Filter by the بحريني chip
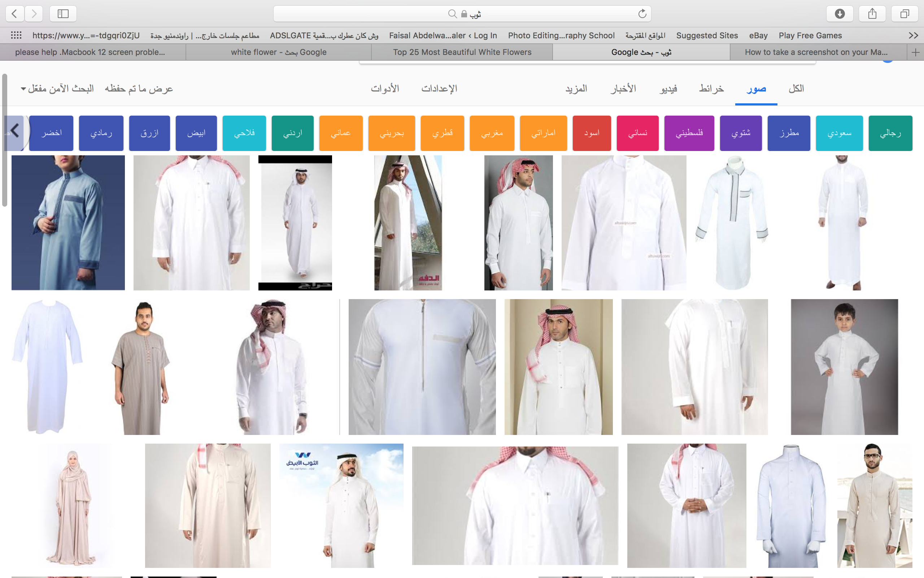924x578 pixels. coord(392,133)
